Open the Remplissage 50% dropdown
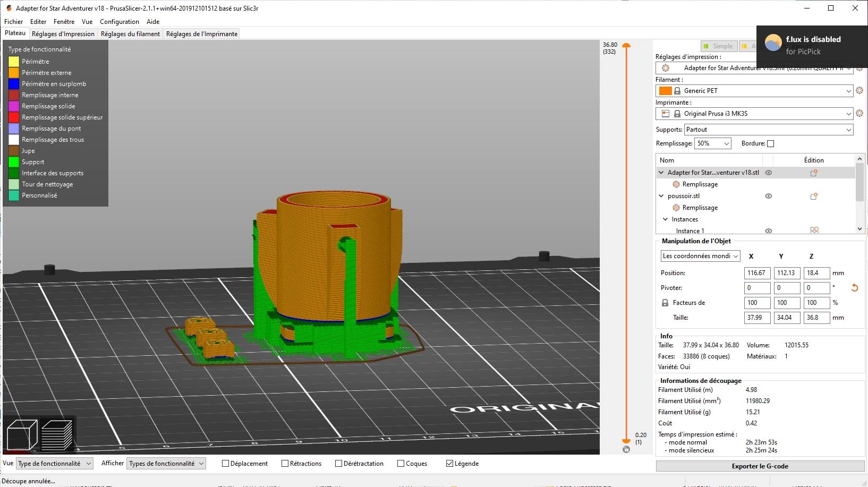Image resolution: width=868 pixels, height=487 pixels. [x=712, y=143]
